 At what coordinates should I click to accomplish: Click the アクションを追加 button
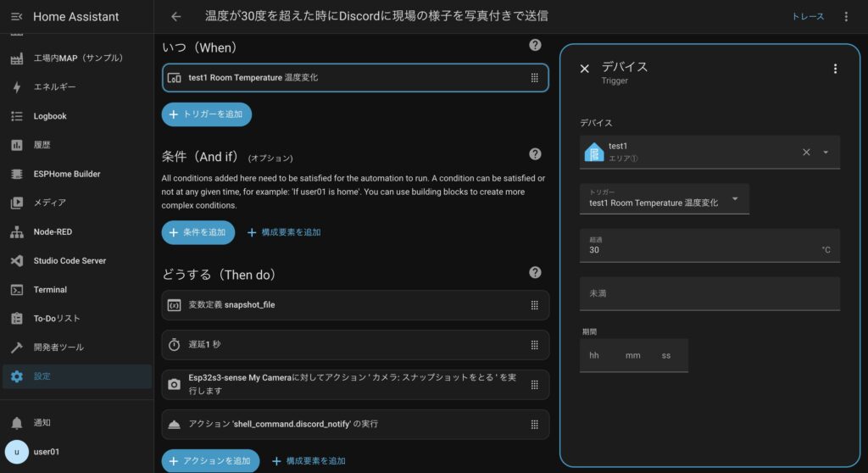210,461
